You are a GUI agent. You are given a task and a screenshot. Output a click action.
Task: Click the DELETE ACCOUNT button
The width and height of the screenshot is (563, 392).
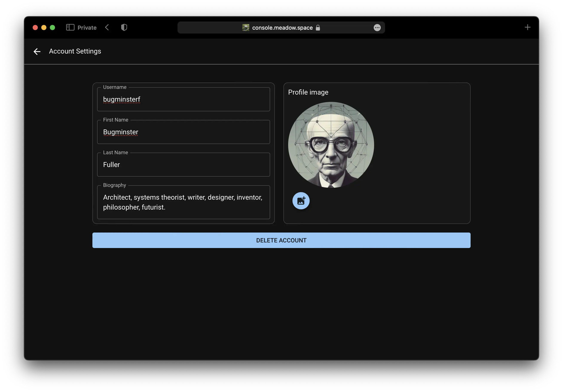point(281,240)
